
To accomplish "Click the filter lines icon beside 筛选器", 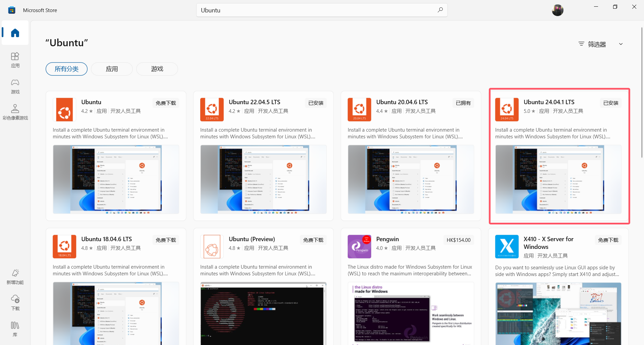I will [x=581, y=44].
